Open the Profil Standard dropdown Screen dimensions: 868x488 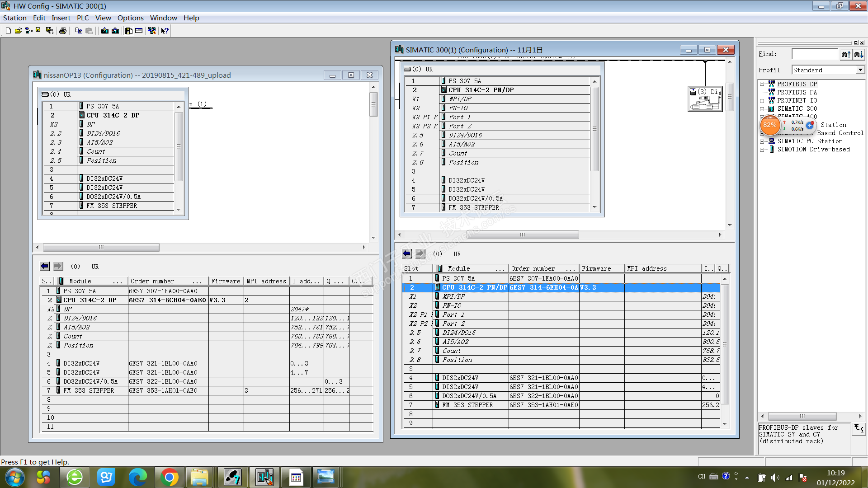(860, 70)
